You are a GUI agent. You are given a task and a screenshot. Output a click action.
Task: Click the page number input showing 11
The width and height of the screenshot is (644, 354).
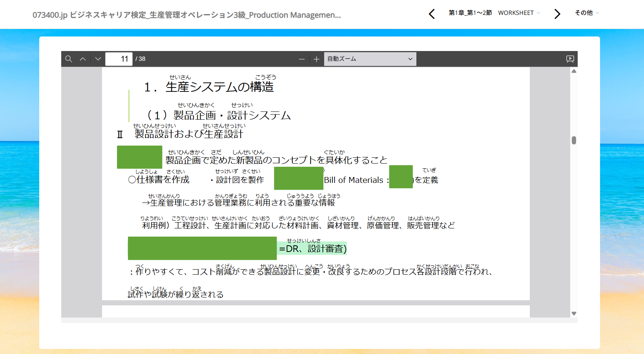pyautogui.click(x=119, y=59)
